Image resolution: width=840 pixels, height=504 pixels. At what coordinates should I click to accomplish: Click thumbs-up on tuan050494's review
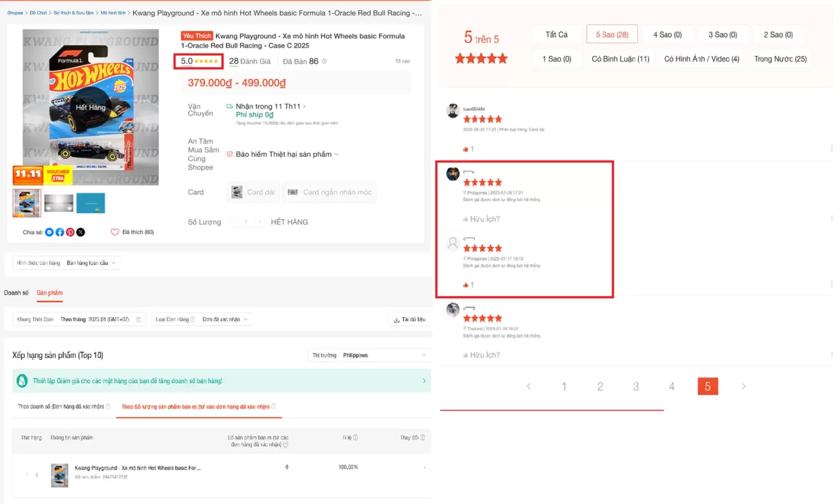tap(466, 149)
